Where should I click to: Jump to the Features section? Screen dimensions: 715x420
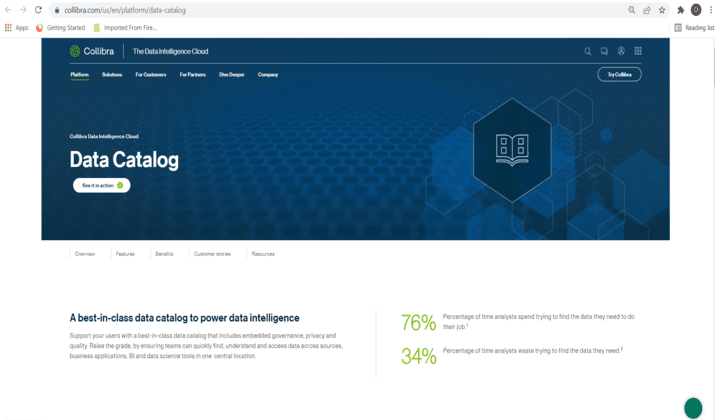125,254
